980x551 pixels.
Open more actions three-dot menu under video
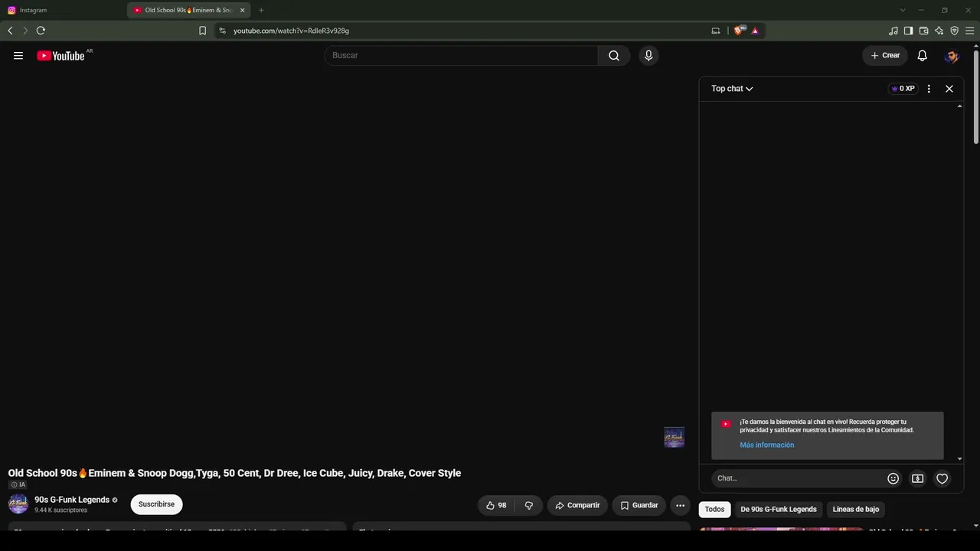(x=680, y=505)
